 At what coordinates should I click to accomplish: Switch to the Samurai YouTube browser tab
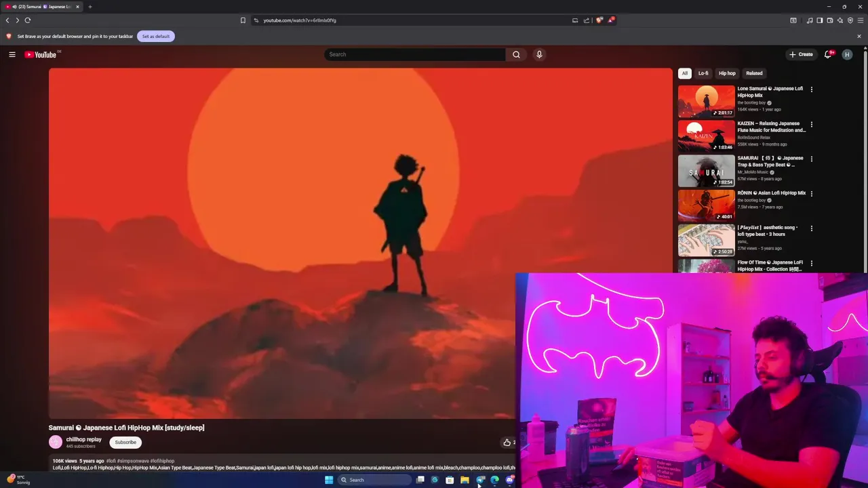[x=42, y=7]
